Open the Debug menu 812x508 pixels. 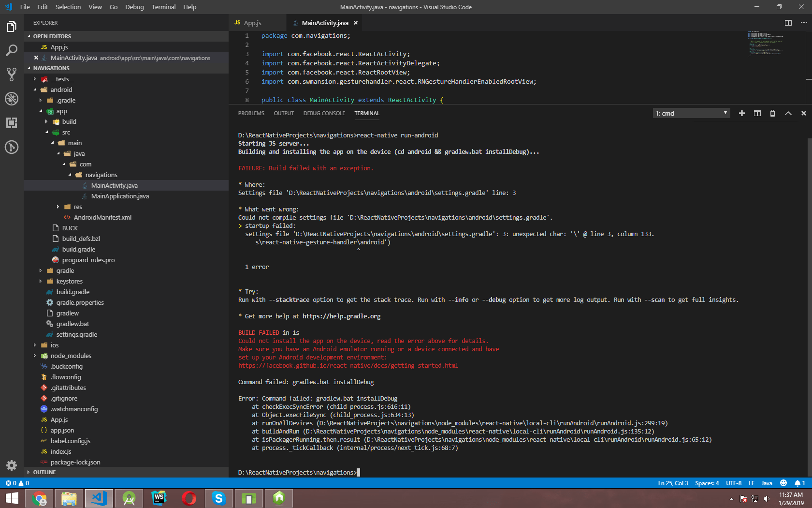click(134, 7)
